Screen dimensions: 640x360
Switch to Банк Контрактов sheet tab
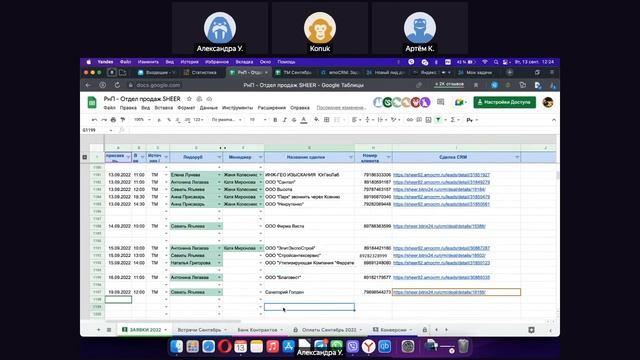pyautogui.click(x=260, y=330)
